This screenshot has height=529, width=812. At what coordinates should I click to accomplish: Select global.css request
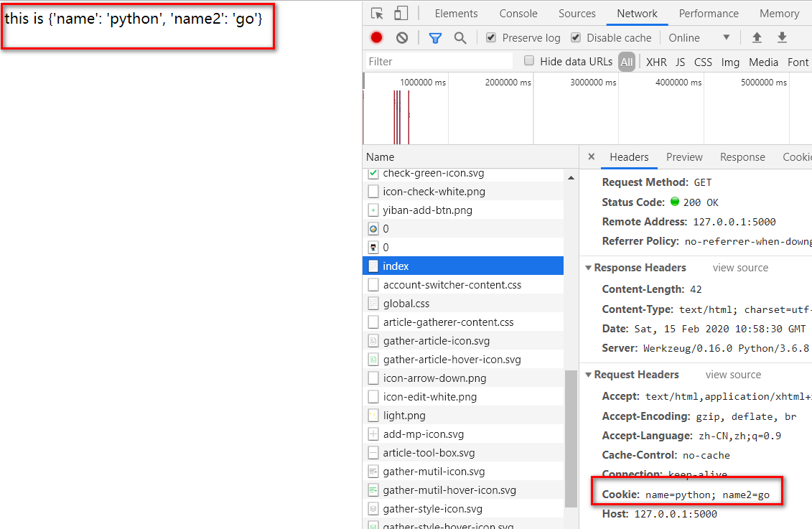463,304
